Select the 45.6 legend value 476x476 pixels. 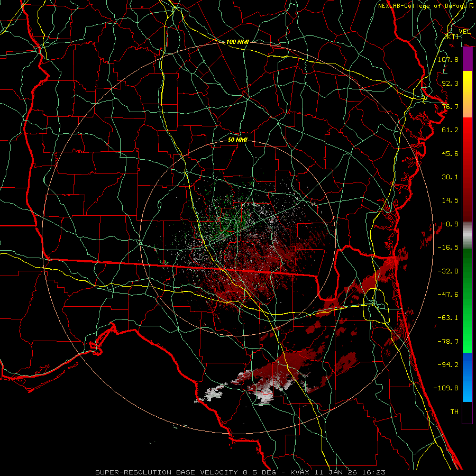point(450,153)
